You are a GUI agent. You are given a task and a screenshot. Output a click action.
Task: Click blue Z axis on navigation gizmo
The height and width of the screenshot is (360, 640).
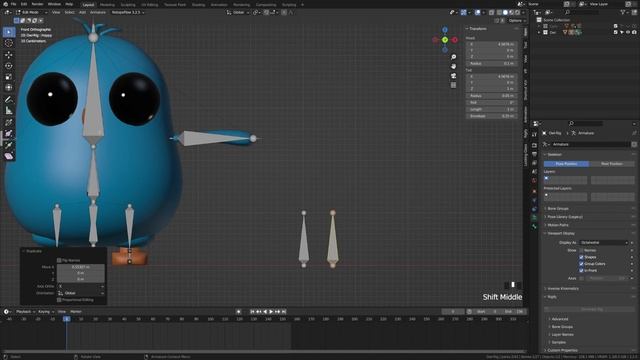click(445, 30)
